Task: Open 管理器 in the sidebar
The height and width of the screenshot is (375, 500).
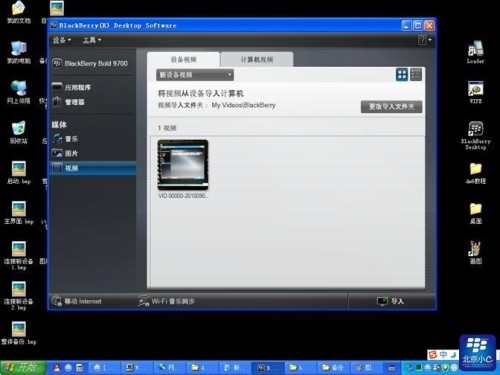Action: (68, 102)
